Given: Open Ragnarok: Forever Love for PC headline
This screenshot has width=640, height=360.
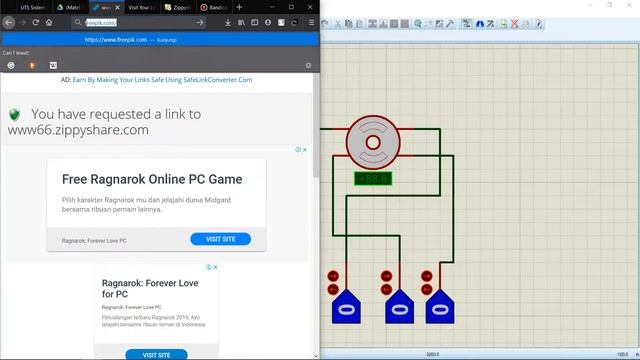Looking at the screenshot, I should tap(150, 289).
